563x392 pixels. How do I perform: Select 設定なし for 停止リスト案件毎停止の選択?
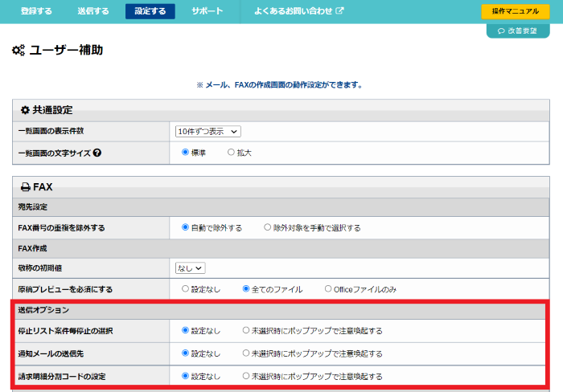(x=185, y=330)
